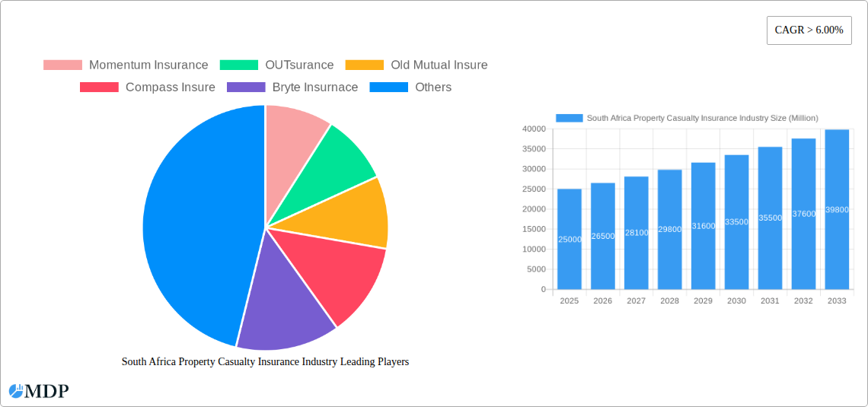Toggle the Momentum Insurance legend swatch
This screenshot has height=407, width=868.
62,65
